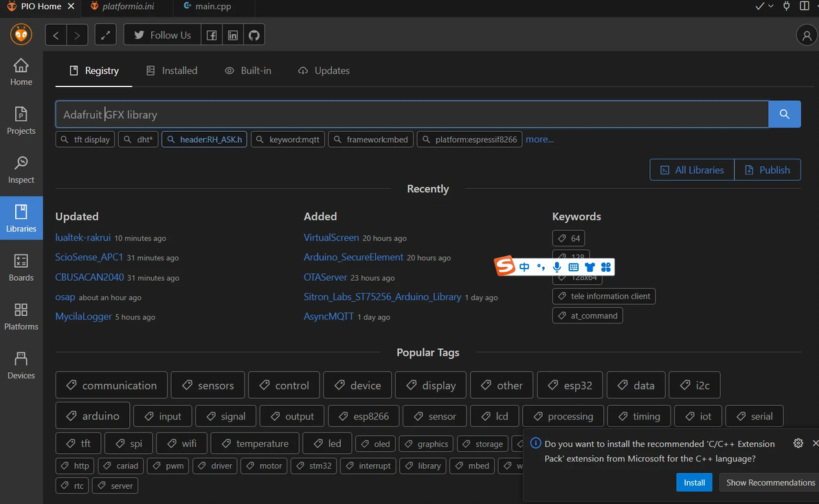
Task: Open the Sogou skin shirt icon
Action: tap(590, 267)
